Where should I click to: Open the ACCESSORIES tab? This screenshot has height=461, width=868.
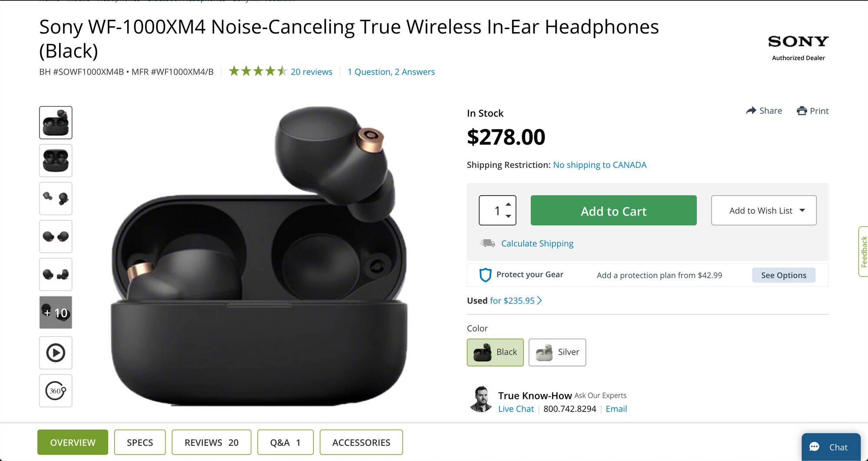tap(361, 442)
